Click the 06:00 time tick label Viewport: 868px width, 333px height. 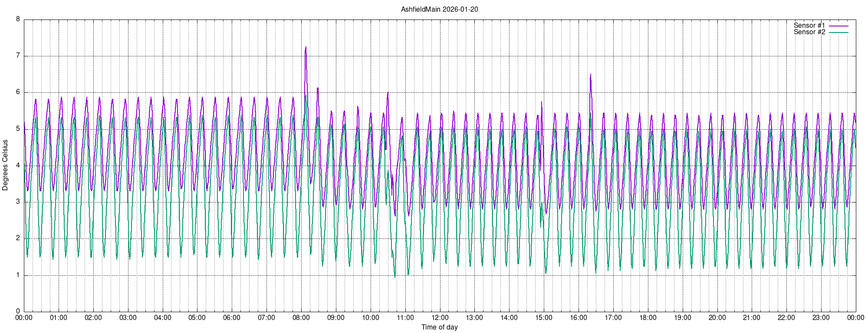(232, 318)
